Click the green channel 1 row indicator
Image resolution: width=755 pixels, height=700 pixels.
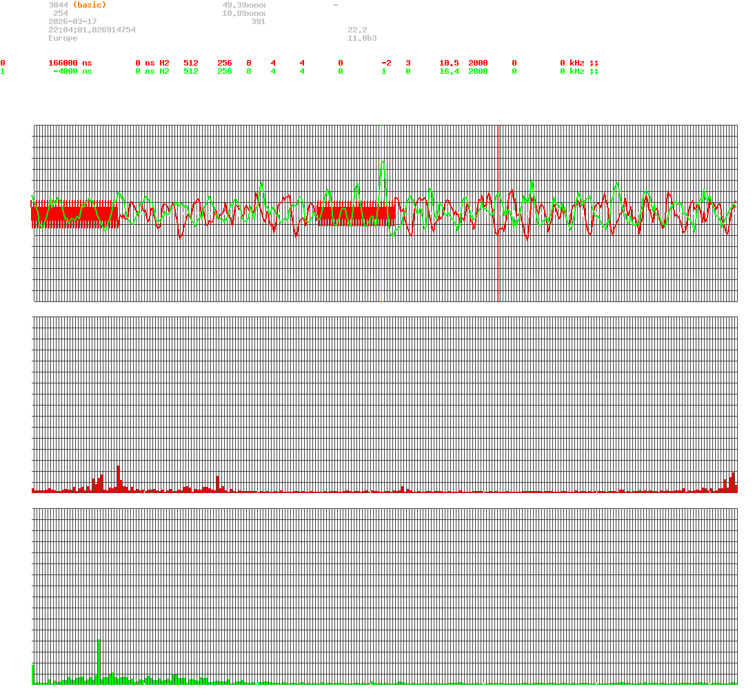point(3,71)
